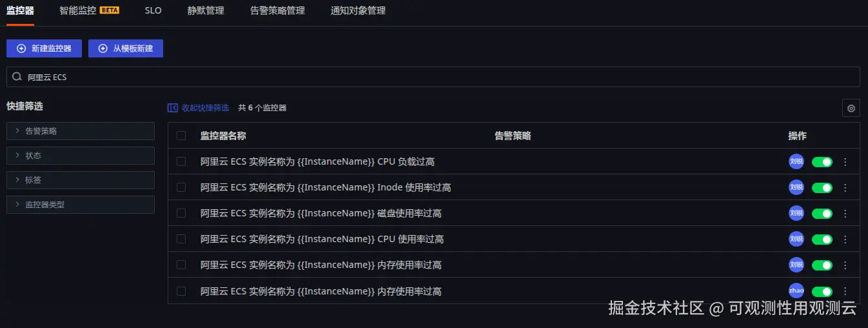Click the 刘锐 avatar on the CPU 使用率过高 row

tap(796, 239)
